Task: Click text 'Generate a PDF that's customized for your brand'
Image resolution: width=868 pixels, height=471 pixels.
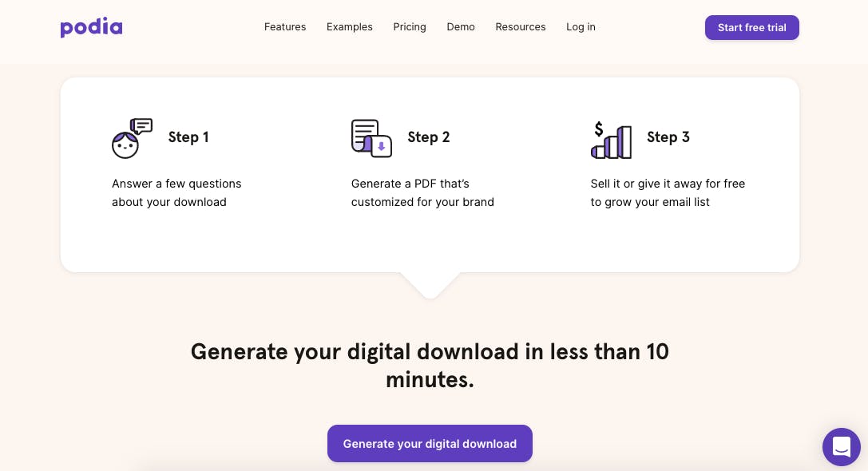Action: click(422, 192)
